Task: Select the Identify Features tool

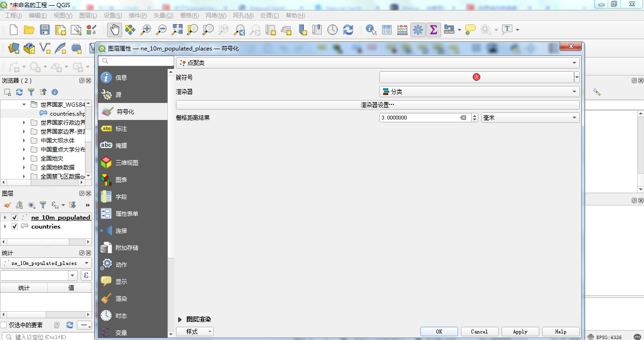Action: [371, 30]
